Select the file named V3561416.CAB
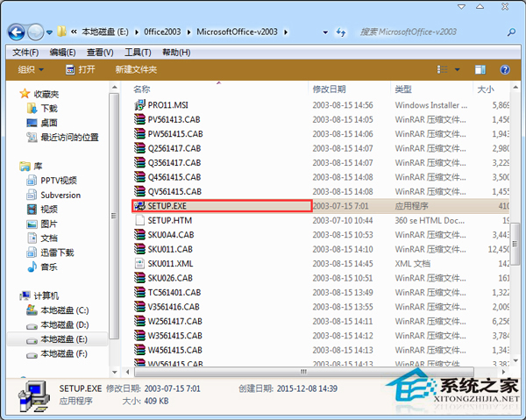The width and height of the screenshot is (526, 420). click(x=174, y=307)
